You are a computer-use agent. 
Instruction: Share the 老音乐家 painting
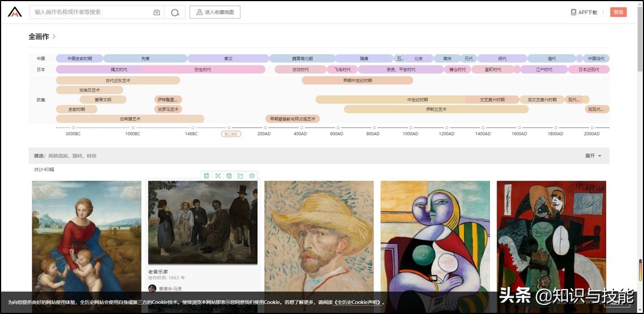tap(240, 176)
